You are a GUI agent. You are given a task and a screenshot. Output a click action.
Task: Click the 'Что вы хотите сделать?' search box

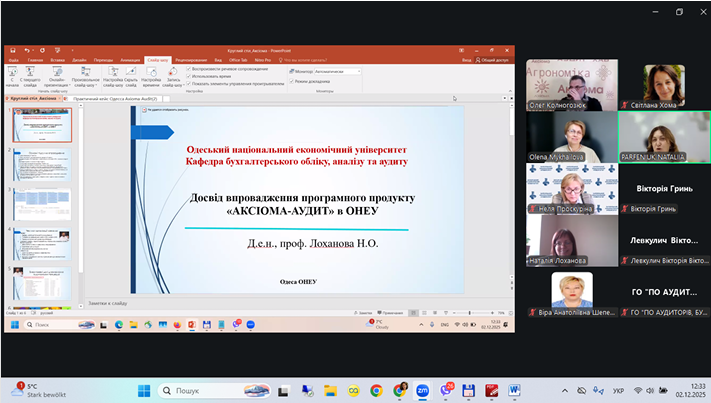coord(305,60)
